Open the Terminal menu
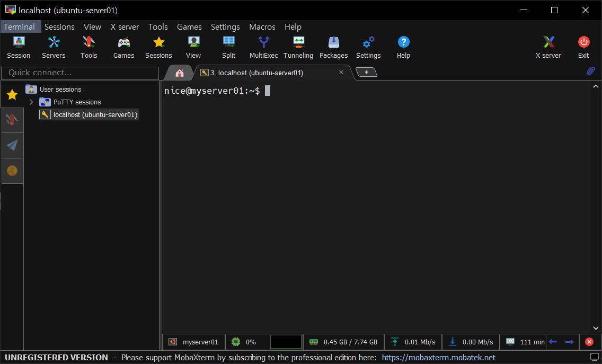This screenshot has height=364, width=602. click(20, 27)
